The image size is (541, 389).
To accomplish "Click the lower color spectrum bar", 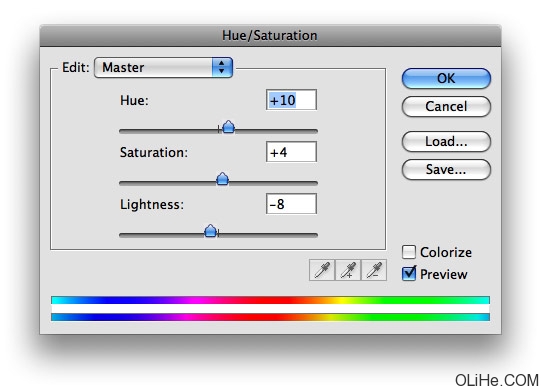I will 270,317.
